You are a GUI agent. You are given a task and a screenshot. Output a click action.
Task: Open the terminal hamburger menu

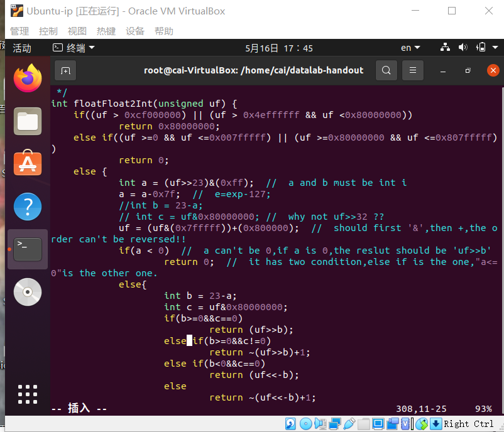click(x=413, y=70)
